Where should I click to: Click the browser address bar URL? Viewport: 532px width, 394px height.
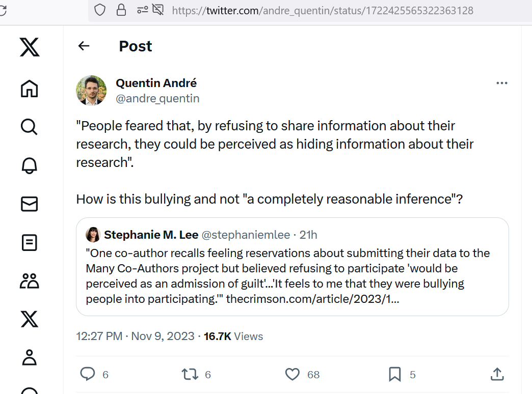tap(323, 11)
